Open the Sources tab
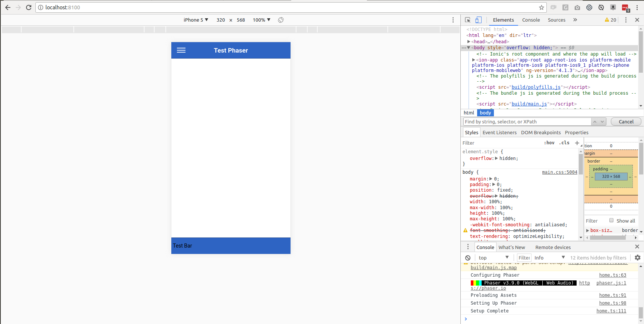Viewport: 644px width, 324px height. click(x=556, y=20)
